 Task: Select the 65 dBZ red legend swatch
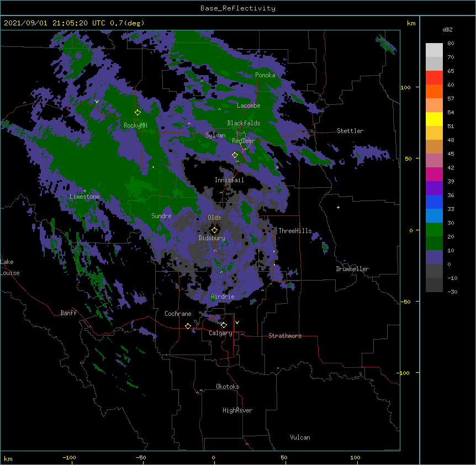tap(434, 78)
